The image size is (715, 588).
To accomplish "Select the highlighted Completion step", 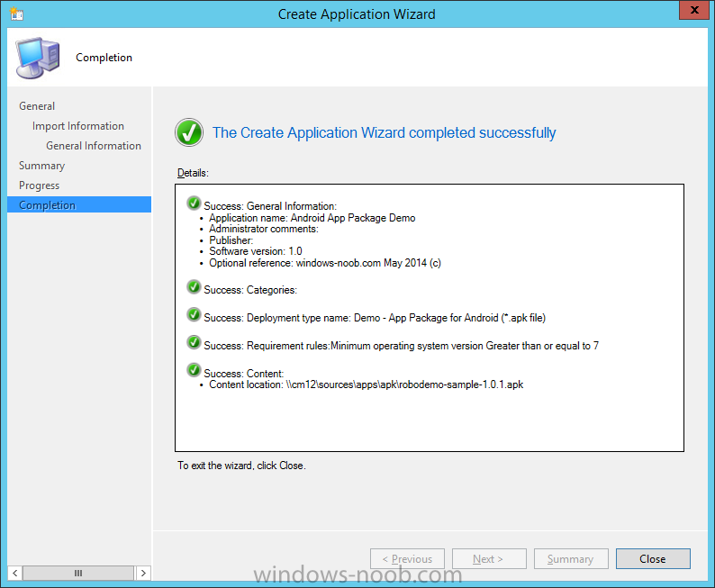I will point(79,204).
